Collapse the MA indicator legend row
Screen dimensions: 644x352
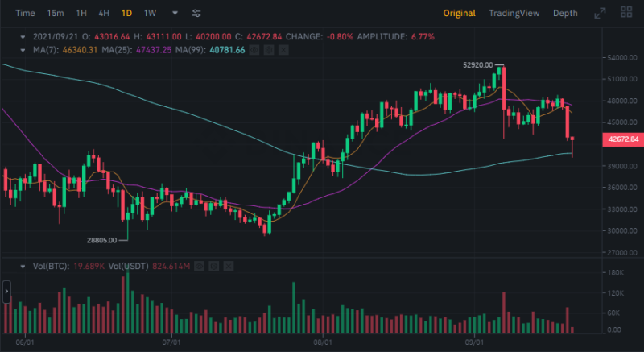[23, 50]
